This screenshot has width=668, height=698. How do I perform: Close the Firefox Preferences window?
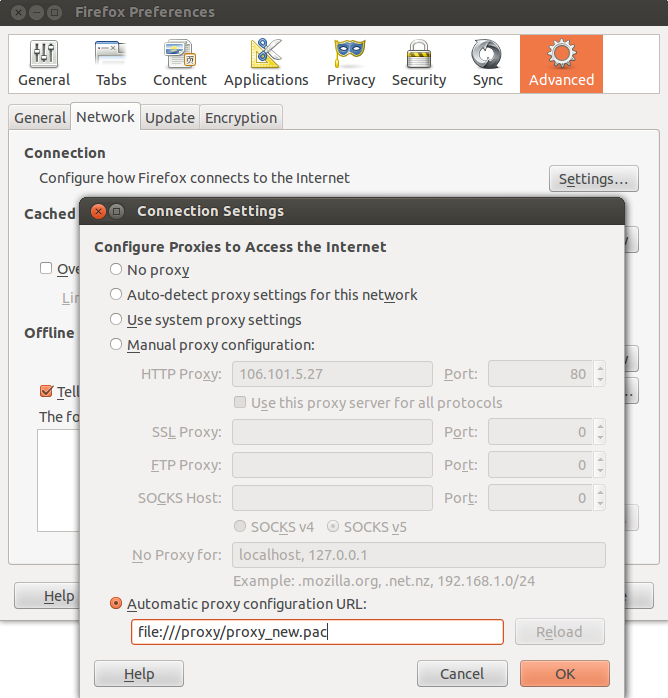(18, 12)
